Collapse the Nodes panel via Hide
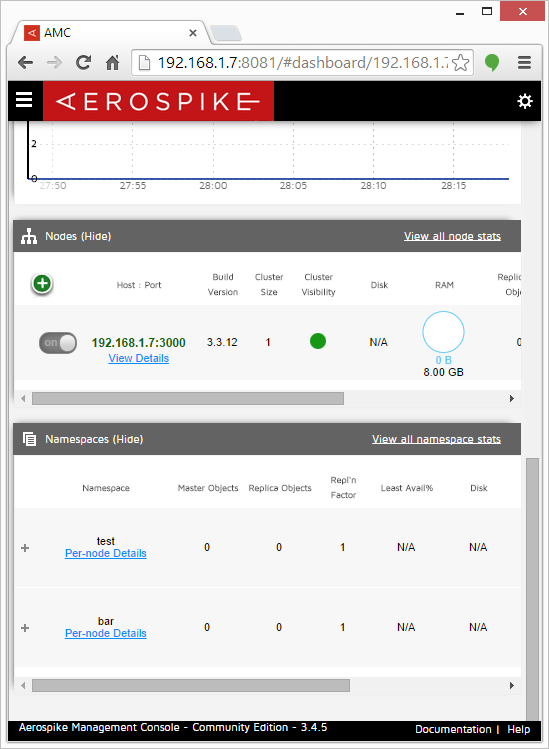Screen dimensions: 549x749 click(96, 236)
